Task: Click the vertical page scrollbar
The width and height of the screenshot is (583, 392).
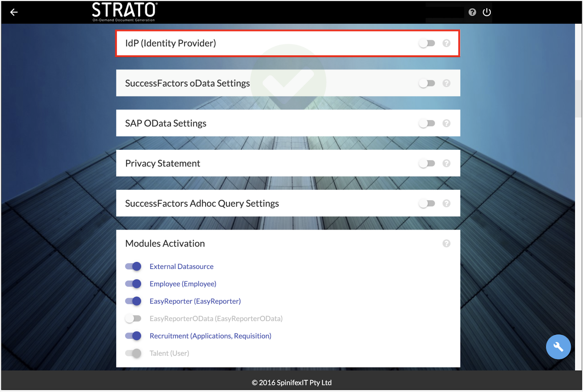Action: click(x=578, y=98)
